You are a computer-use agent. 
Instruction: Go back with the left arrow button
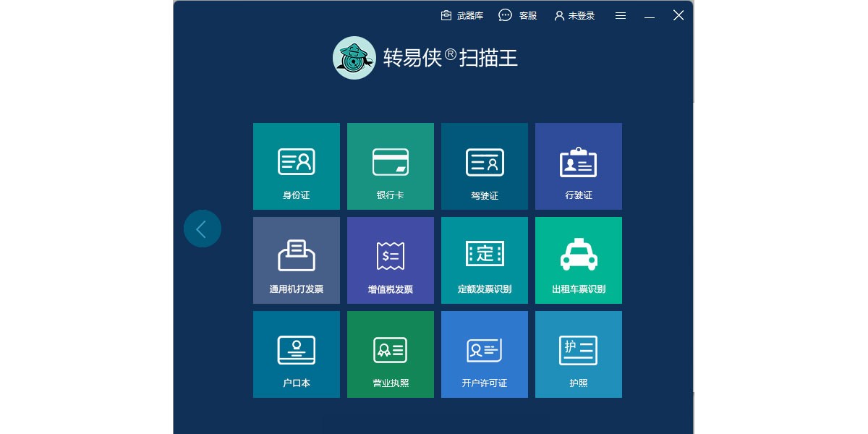[202, 229]
